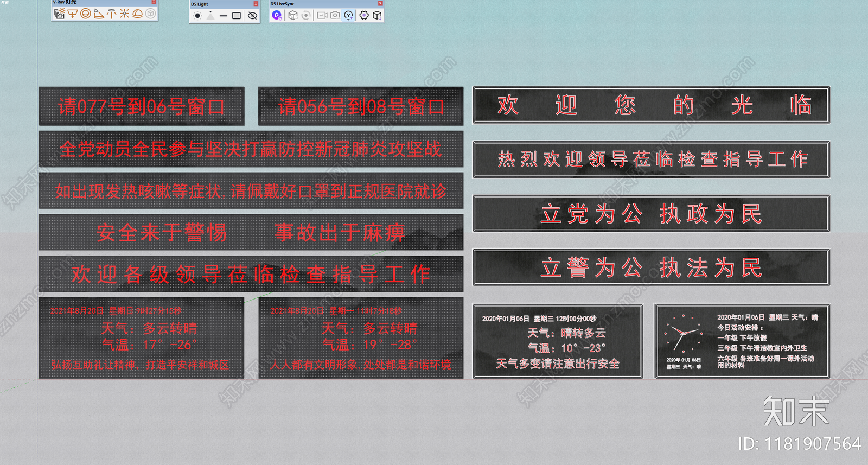This screenshot has height=465, width=868.
Task: Select the '立警为公 执法为民' sign
Action: point(652,267)
